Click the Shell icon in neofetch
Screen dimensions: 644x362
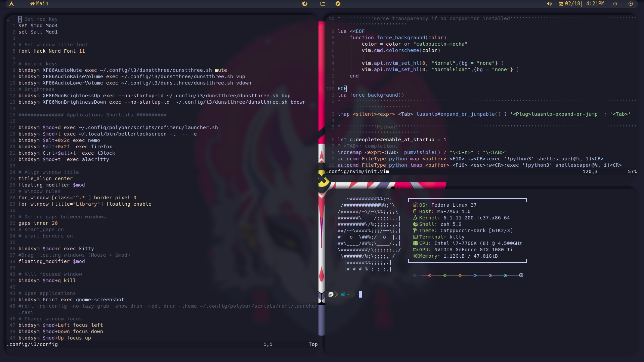[416, 224]
